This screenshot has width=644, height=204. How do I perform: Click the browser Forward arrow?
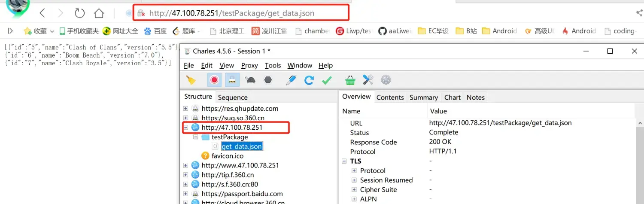click(x=61, y=13)
